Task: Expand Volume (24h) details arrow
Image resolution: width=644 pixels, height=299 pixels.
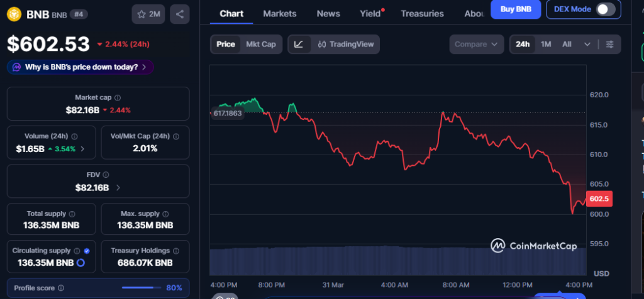Action: click(x=83, y=149)
